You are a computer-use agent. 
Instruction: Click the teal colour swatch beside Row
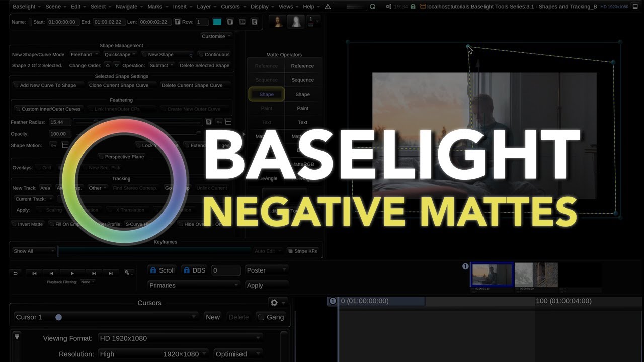217,22
